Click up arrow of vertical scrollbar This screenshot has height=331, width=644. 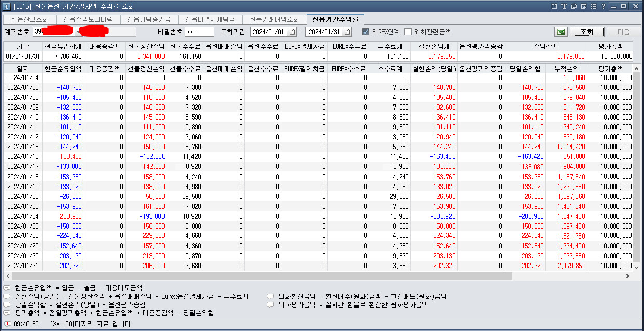coord(637,68)
